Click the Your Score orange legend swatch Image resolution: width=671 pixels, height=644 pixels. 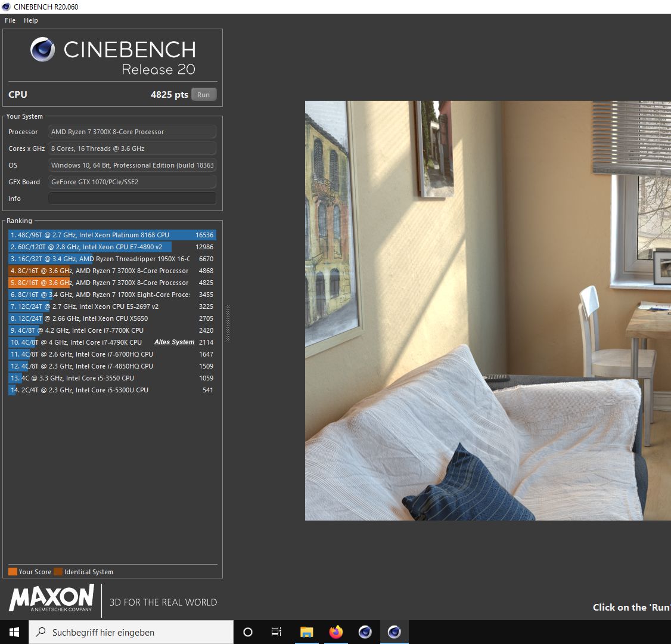[13, 572]
